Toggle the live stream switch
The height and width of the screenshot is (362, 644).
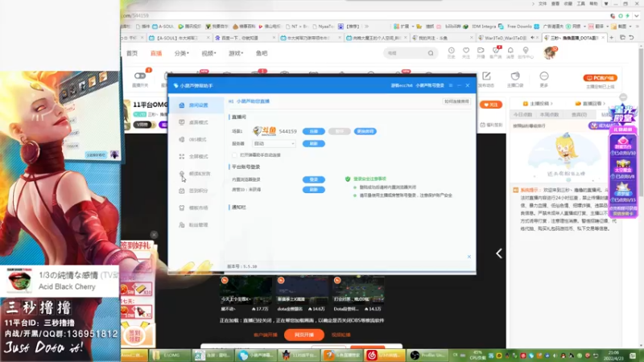point(140,76)
